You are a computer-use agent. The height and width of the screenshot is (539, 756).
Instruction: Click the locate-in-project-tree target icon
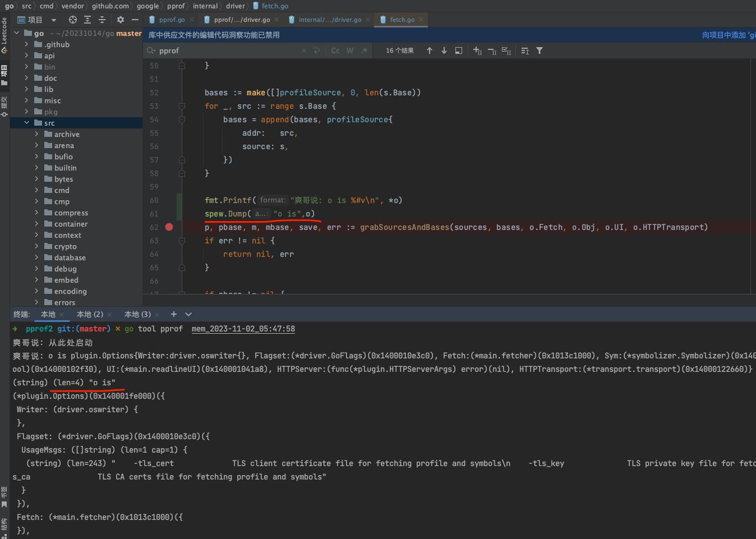point(73,20)
